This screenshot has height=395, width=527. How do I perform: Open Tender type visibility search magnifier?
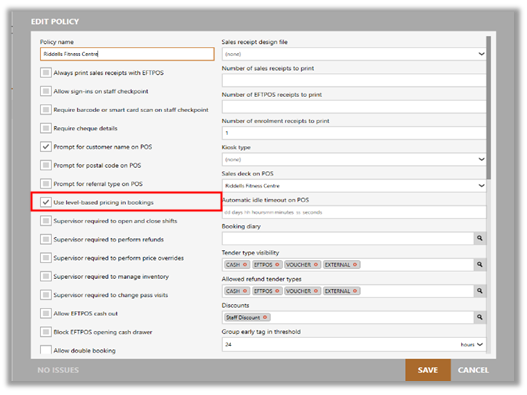click(x=480, y=265)
